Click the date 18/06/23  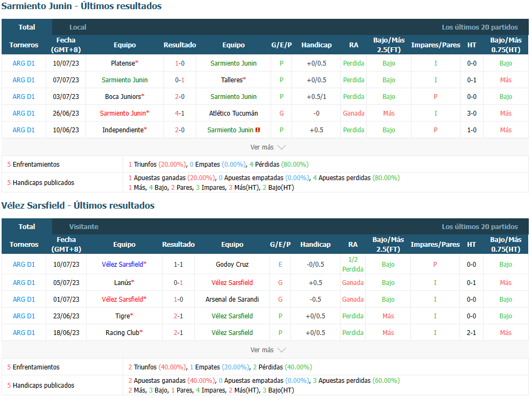tap(66, 332)
